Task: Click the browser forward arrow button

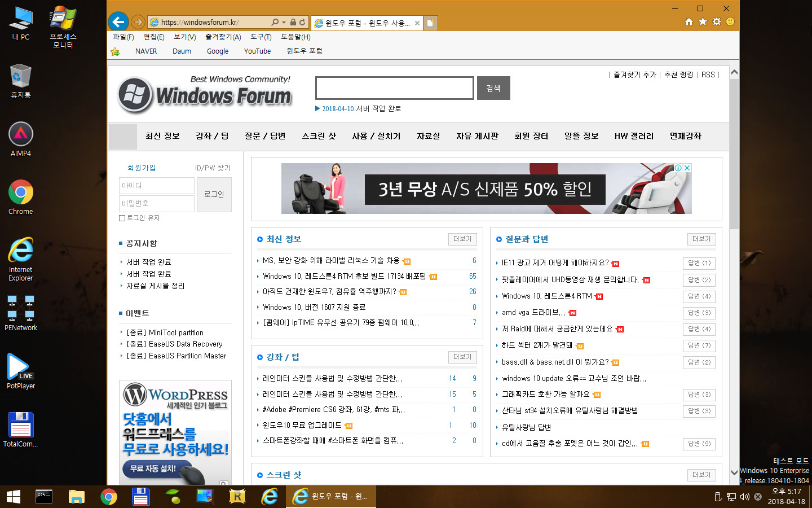Action: point(138,22)
